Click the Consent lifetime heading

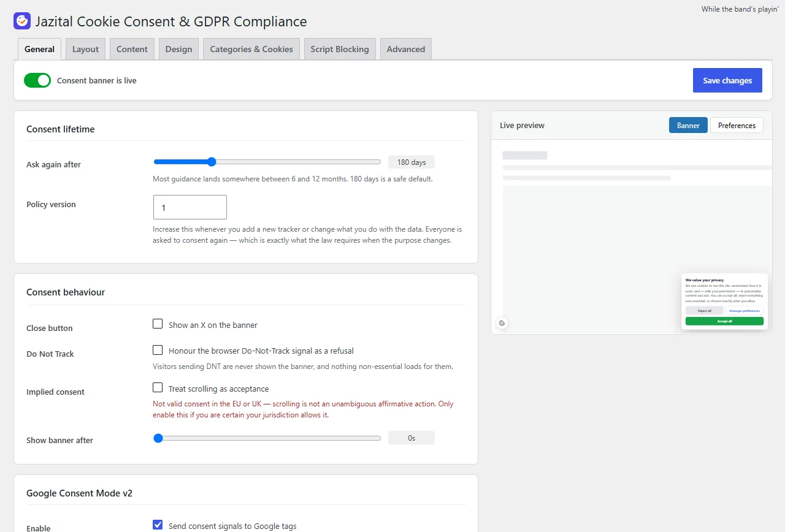tap(61, 129)
